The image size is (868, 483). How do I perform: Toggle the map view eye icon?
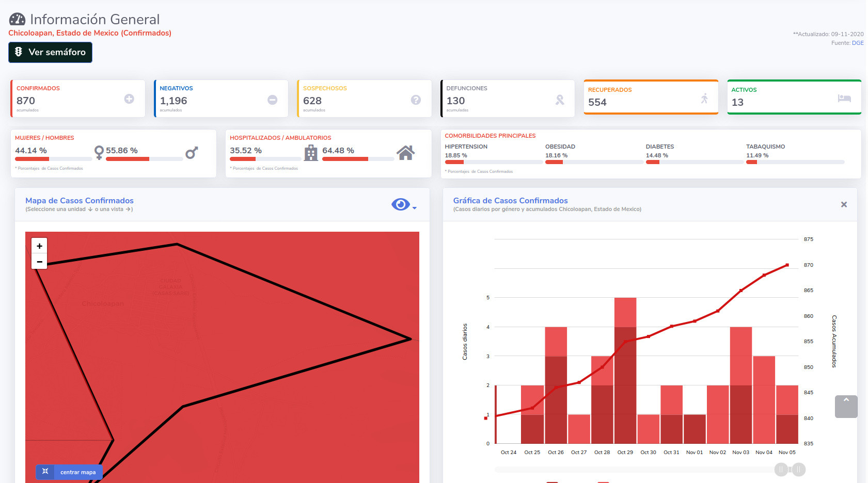401,204
